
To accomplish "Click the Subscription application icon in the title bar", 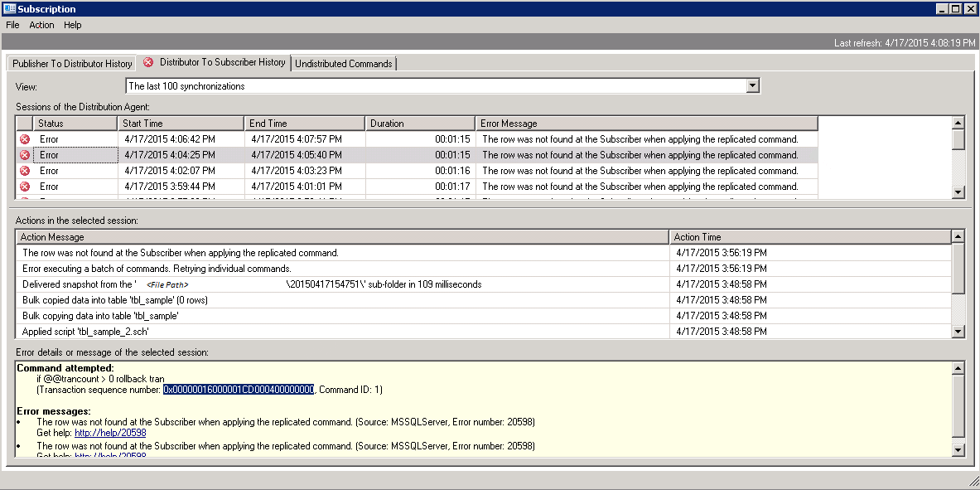I will click(x=8, y=7).
